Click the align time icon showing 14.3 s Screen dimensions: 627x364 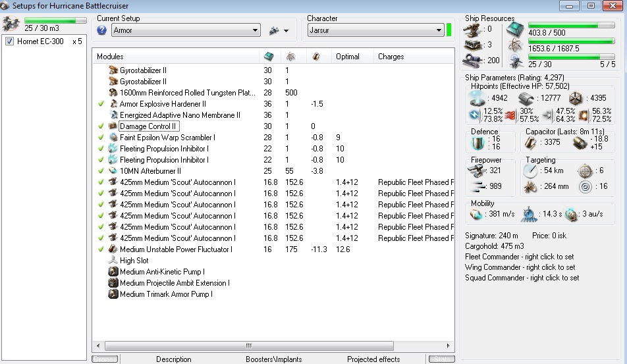pyautogui.click(x=529, y=215)
